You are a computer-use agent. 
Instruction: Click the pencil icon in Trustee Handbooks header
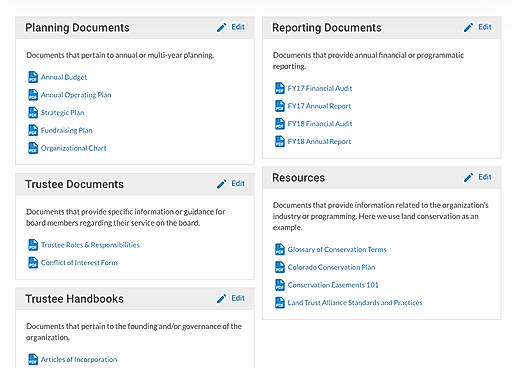pos(222,298)
